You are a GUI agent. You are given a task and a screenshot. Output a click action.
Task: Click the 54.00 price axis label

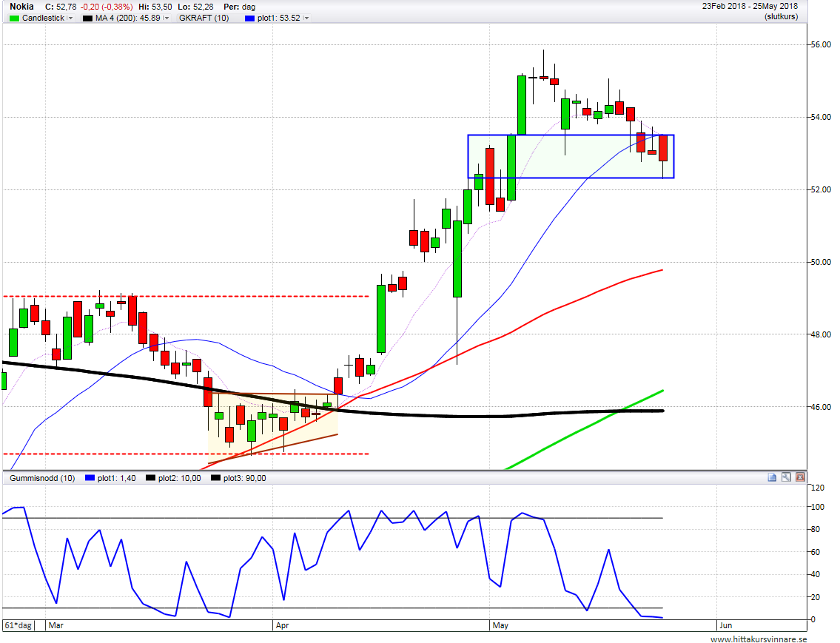point(821,117)
